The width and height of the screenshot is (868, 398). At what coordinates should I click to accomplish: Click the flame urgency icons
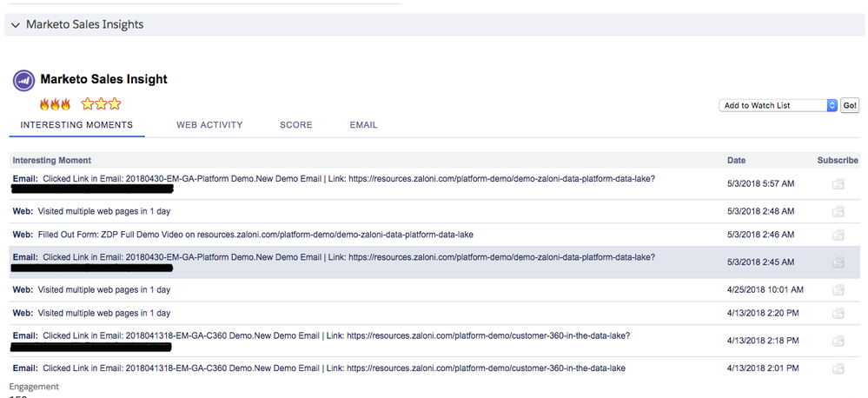(55, 104)
